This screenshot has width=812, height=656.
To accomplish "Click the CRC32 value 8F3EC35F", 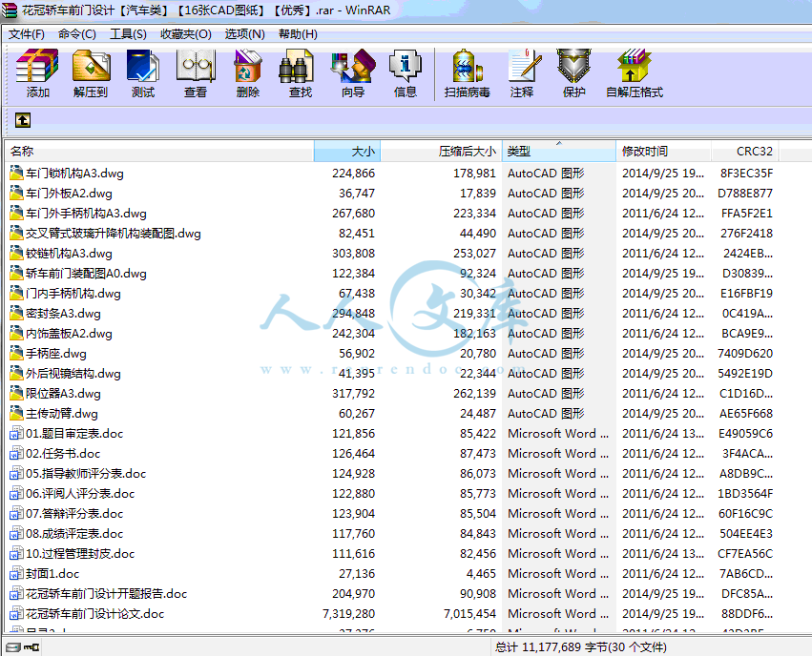I will coord(746,174).
